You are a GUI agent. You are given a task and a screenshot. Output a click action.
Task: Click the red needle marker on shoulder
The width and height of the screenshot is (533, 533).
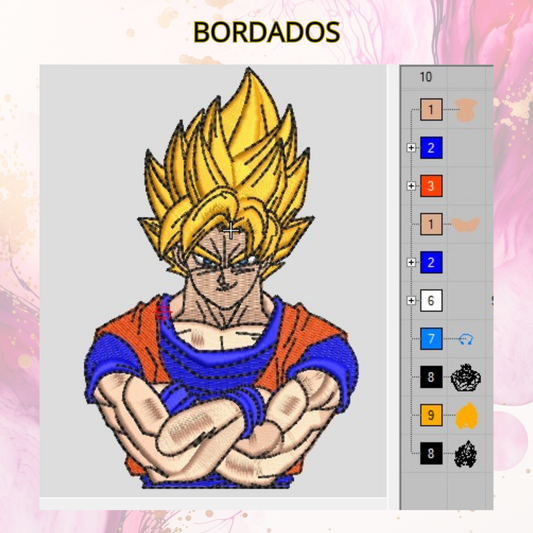tap(164, 312)
